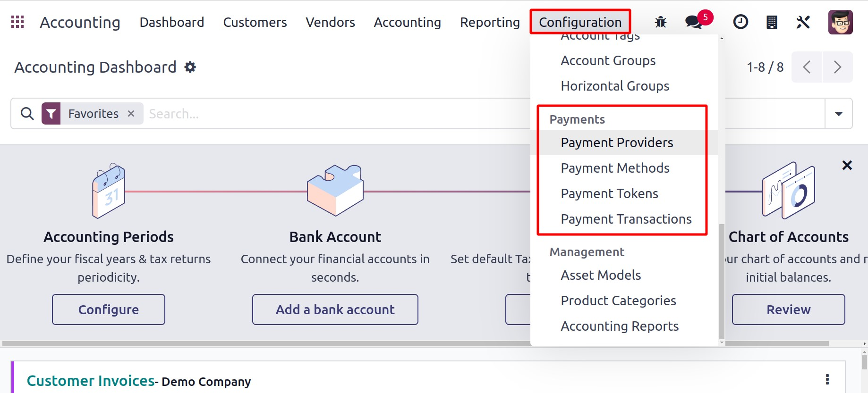Viewport: 868px width, 393px height.
Task: Click the Accounting Dashboard gear icon
Action: (190, 67)
